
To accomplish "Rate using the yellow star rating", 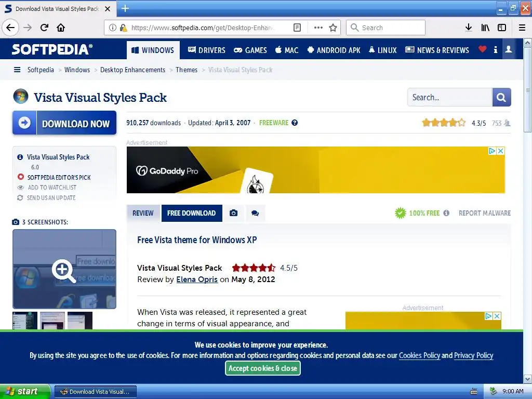I will click(x=444, y=123).
